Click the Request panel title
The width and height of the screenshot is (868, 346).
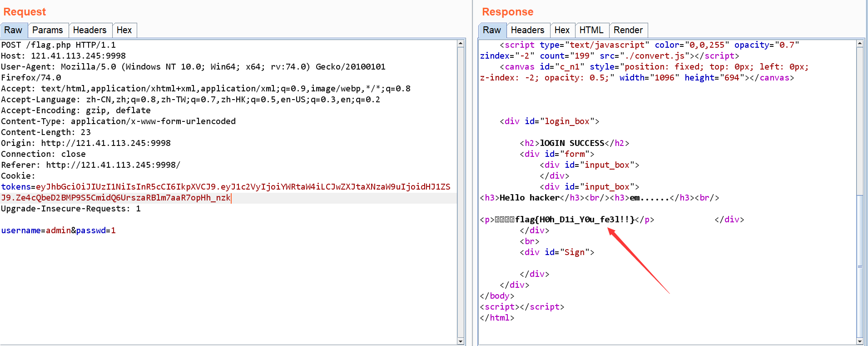pos(25,12)
